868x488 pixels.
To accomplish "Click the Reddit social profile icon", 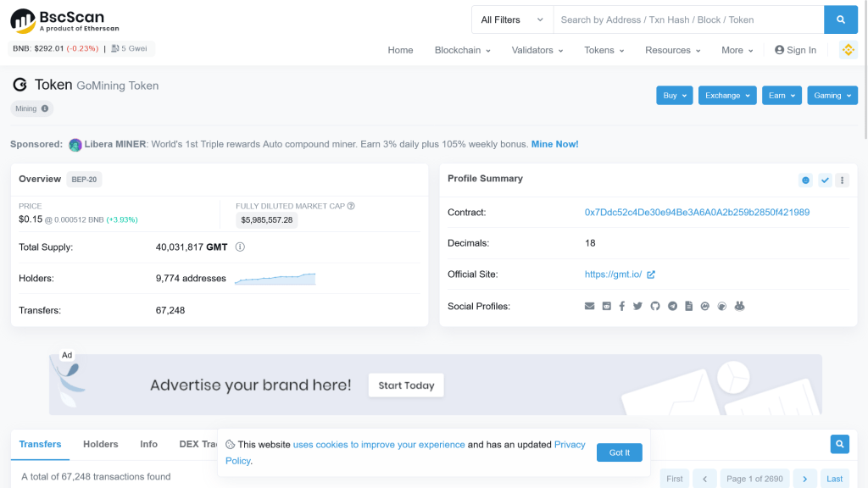I will pyautogui.click(x=607, y=306).
